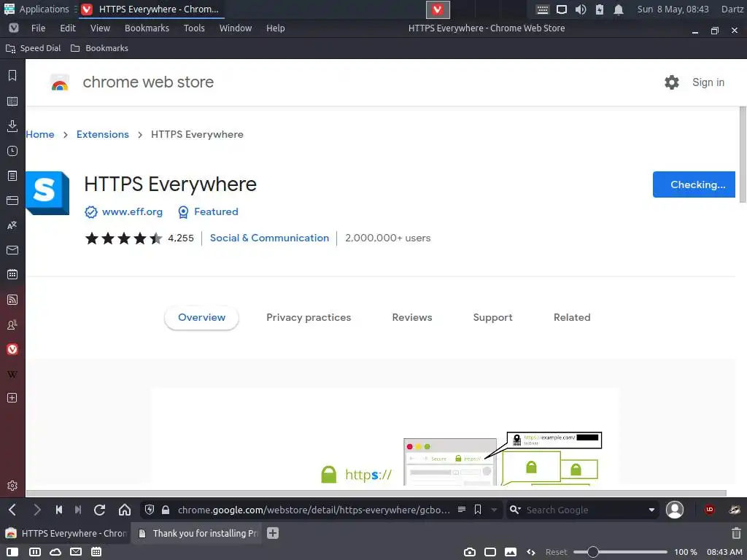Open tracker and ad blocking shield
The height and width of the screenshot is (560, 747).
(x=149, y=510)
